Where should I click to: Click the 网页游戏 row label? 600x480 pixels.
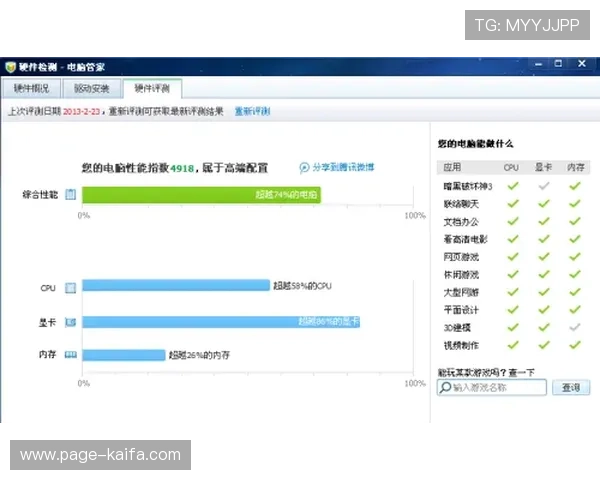point(461,257)
